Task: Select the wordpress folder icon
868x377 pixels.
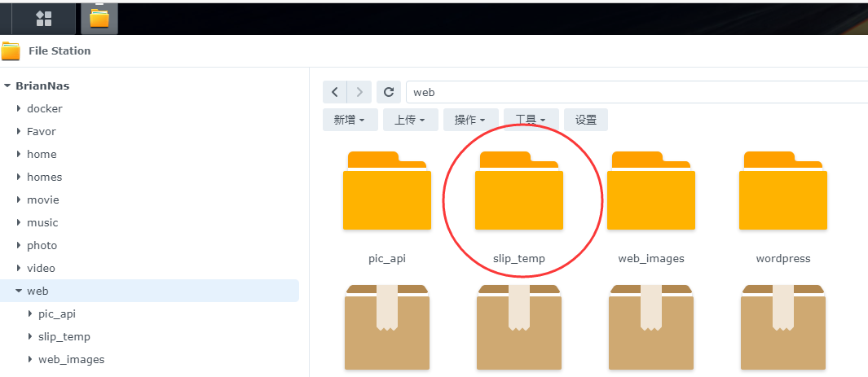Action: (783, 191)
